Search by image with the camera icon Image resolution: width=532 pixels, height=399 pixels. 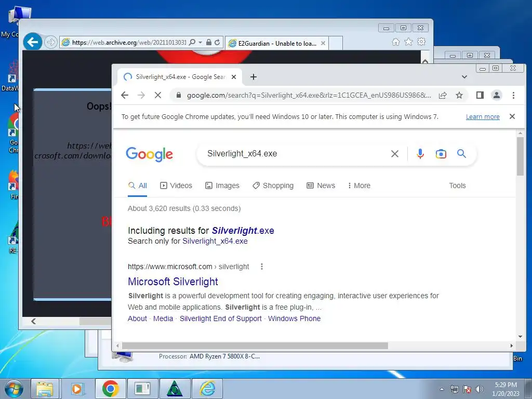pos(441,154)
